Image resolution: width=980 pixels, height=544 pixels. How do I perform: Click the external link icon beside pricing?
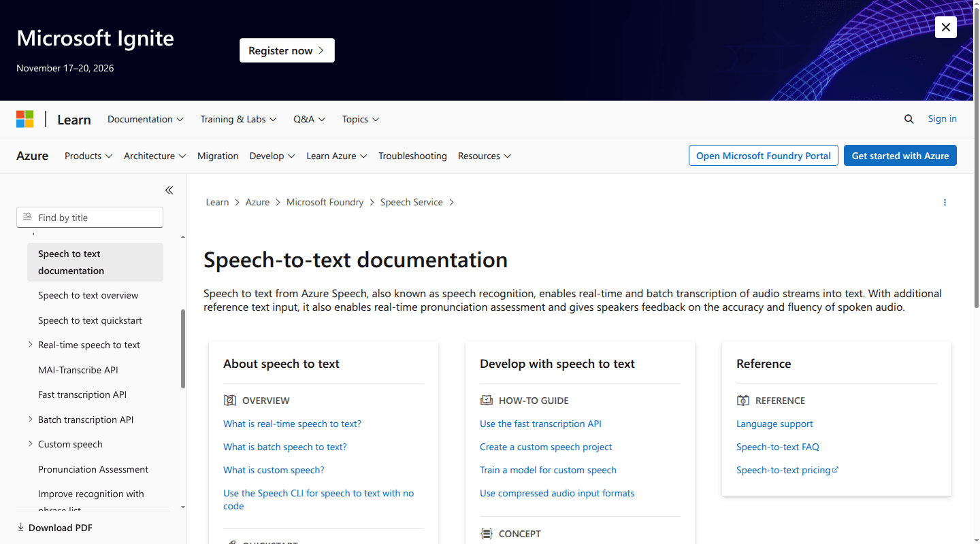tap(836, 469)
